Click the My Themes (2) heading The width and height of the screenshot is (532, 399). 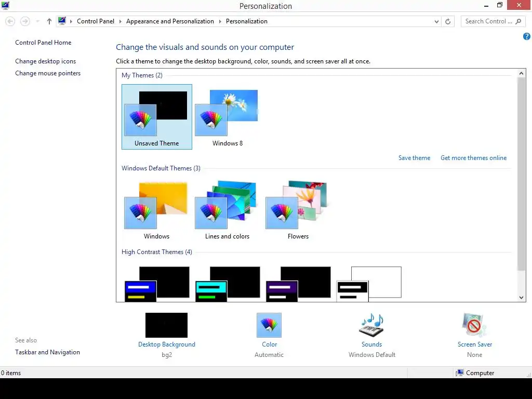click(x=142, y=75)
